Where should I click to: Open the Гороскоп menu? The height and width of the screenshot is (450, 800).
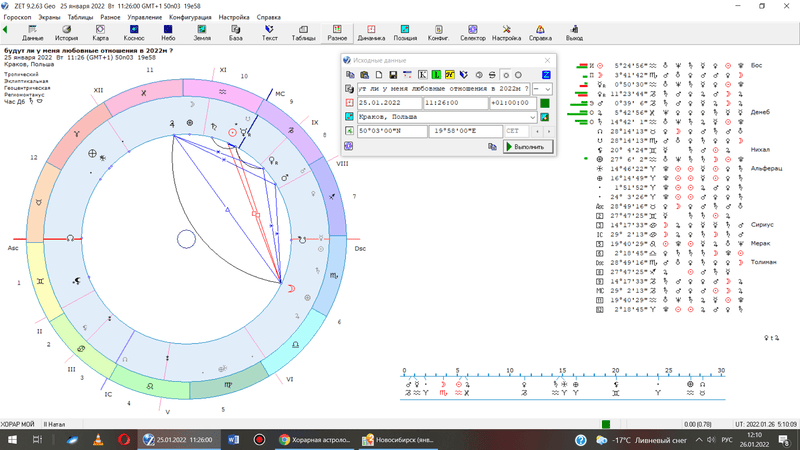18,17
